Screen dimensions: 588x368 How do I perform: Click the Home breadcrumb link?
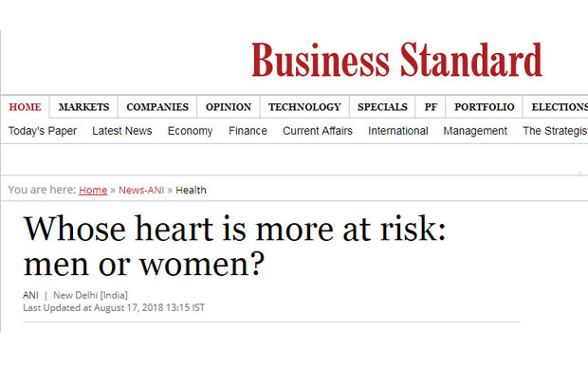[93, 191]
